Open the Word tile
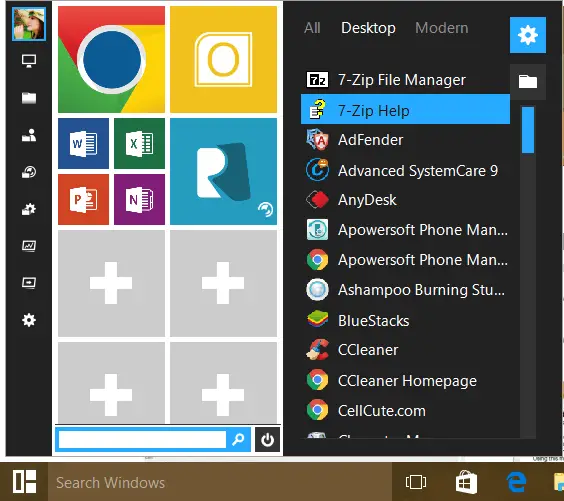 pyautogui.click(x=83, y=144)
